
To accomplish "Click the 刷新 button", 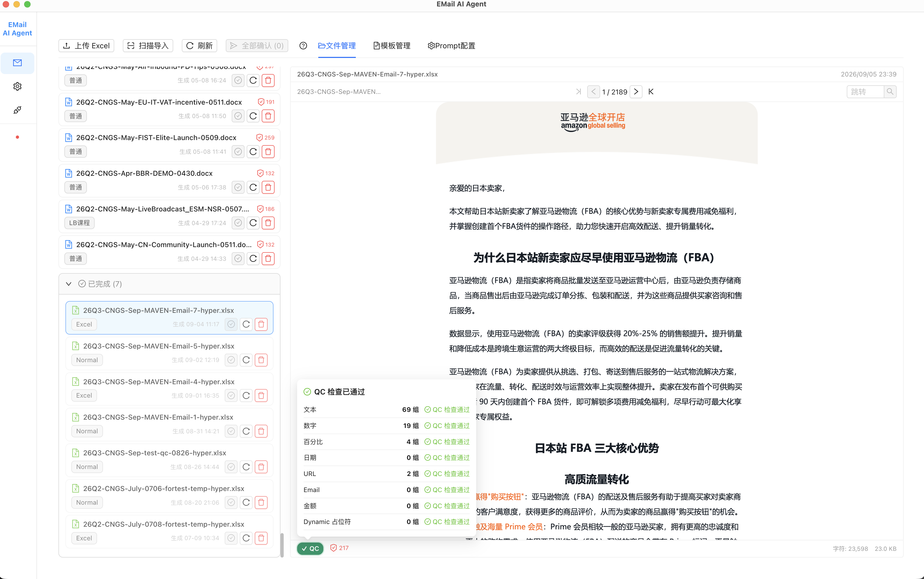I will [199, 46].
